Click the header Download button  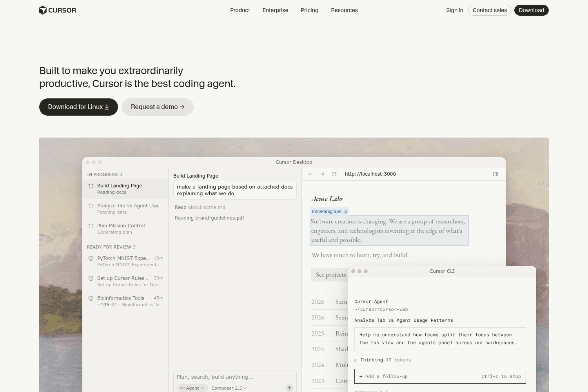coord(532,10)
